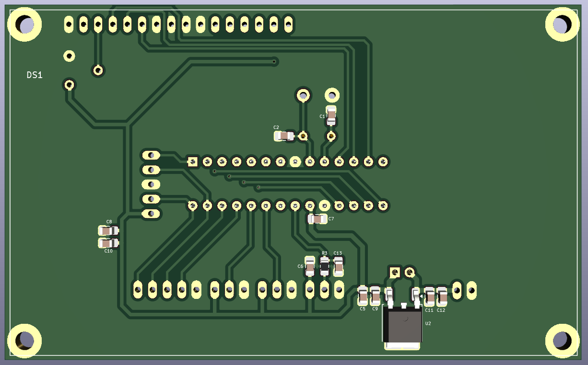Screen dimensions: 588x365
Task: Select the C12 capacitor
Action: pos(442,297)
